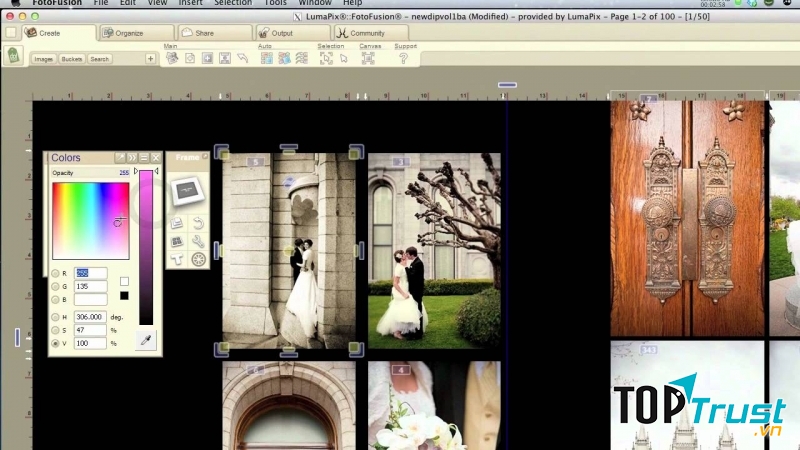The height and width of the screenshot is (450, 800).
Task: Click the vertical magenta value slider
Action: [146, 247]
